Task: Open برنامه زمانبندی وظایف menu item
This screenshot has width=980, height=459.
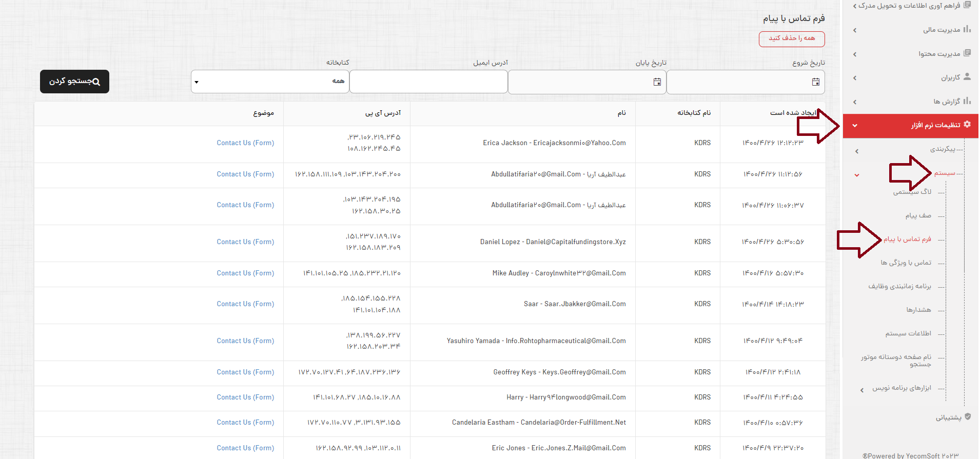Action: coord(899,286)
